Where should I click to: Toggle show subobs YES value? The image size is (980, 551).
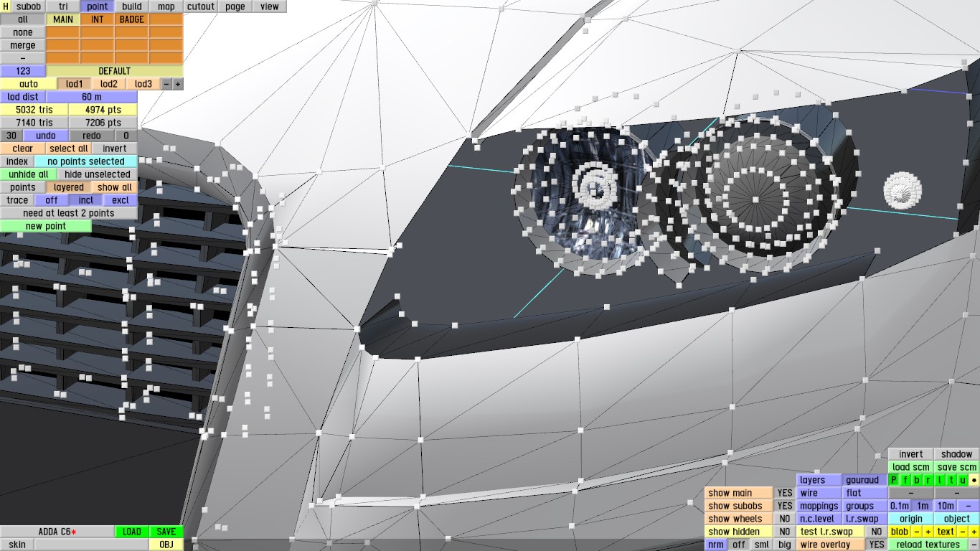coord(785,506)
